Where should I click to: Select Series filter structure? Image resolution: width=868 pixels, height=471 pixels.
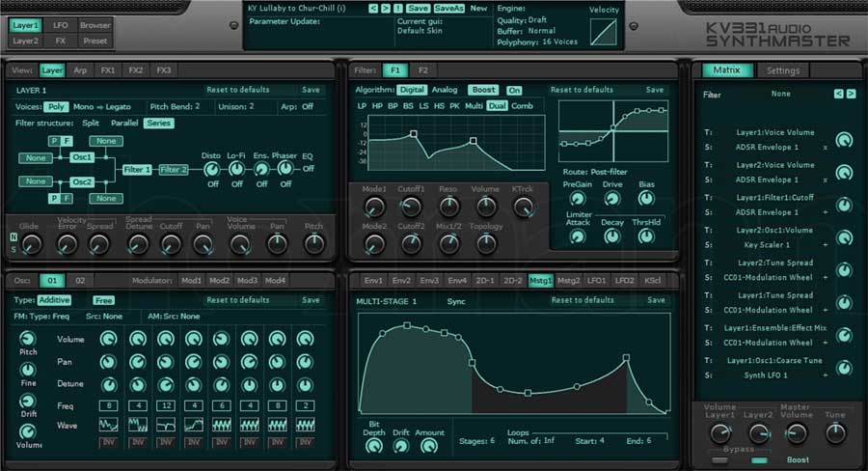(x=159, y=123)
